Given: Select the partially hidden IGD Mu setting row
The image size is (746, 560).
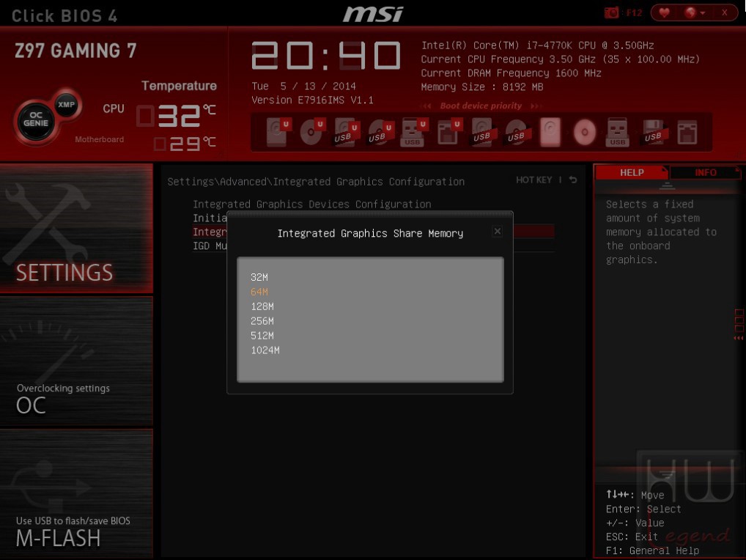Looking at the screenshot, I should coord(210,246).
